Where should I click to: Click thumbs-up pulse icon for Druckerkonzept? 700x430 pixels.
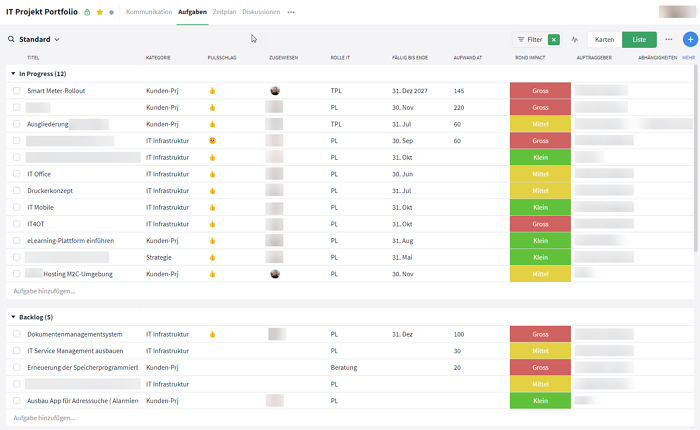coord(212,191)
